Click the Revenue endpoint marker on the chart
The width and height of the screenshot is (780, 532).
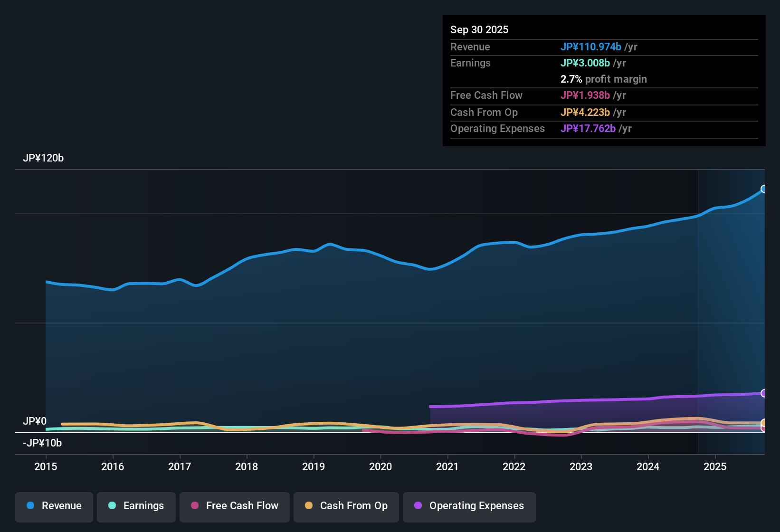point(763,189)
